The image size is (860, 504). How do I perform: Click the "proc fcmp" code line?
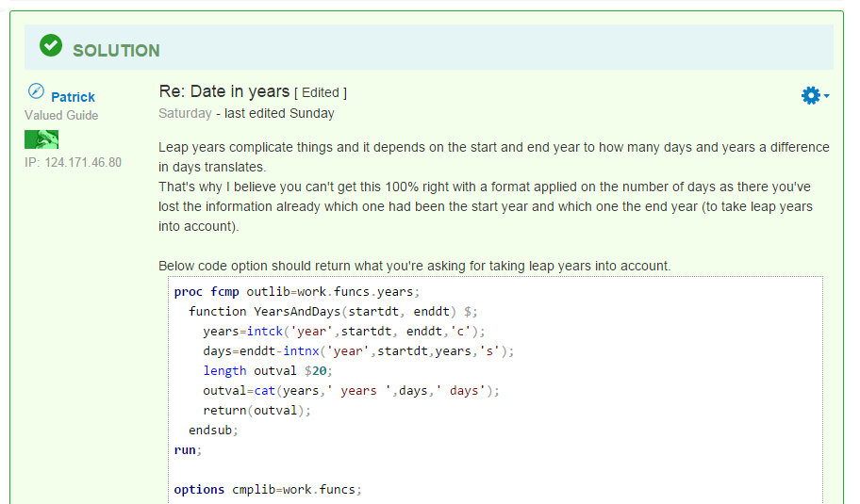(x=297, y=291)
